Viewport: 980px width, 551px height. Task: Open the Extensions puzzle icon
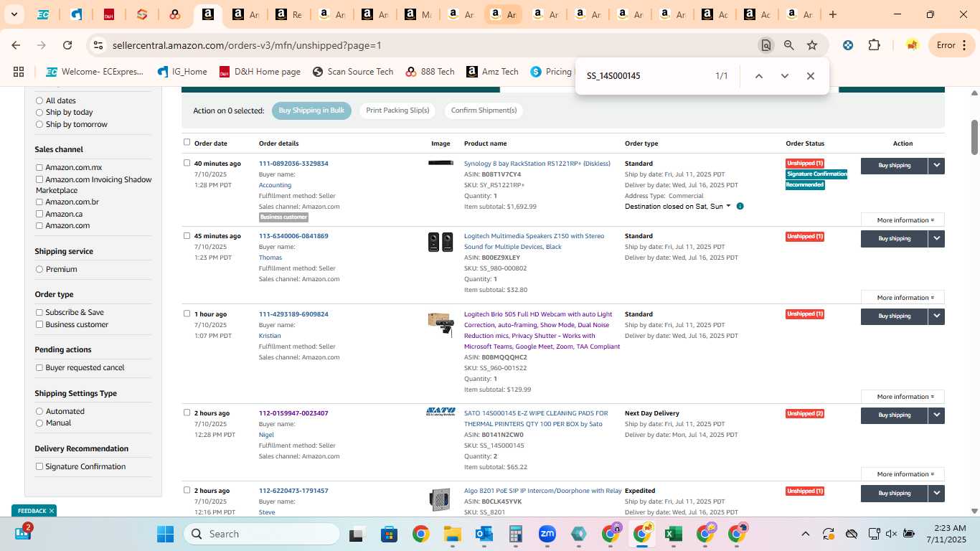(874, 45)
